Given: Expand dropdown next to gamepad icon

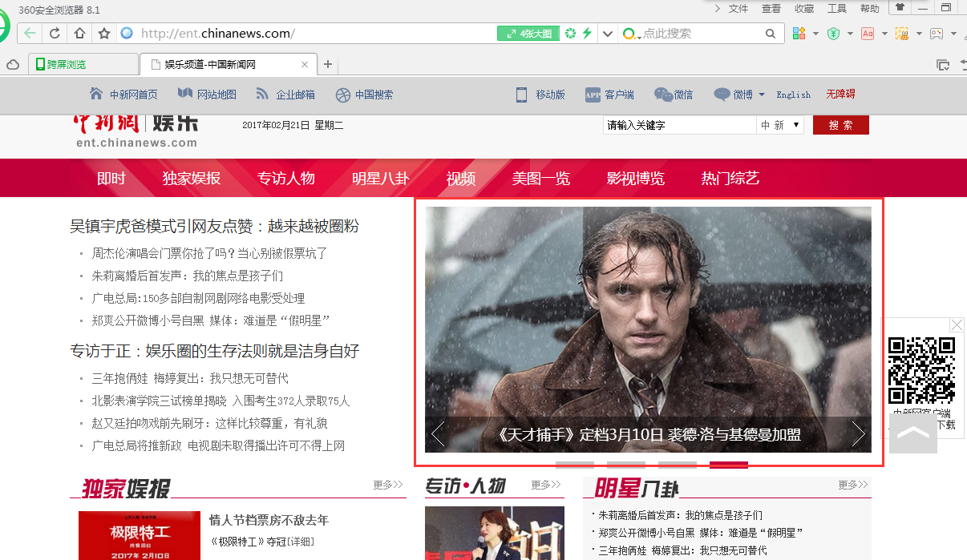Looking at the screenshot, I should tap(953, 34).
